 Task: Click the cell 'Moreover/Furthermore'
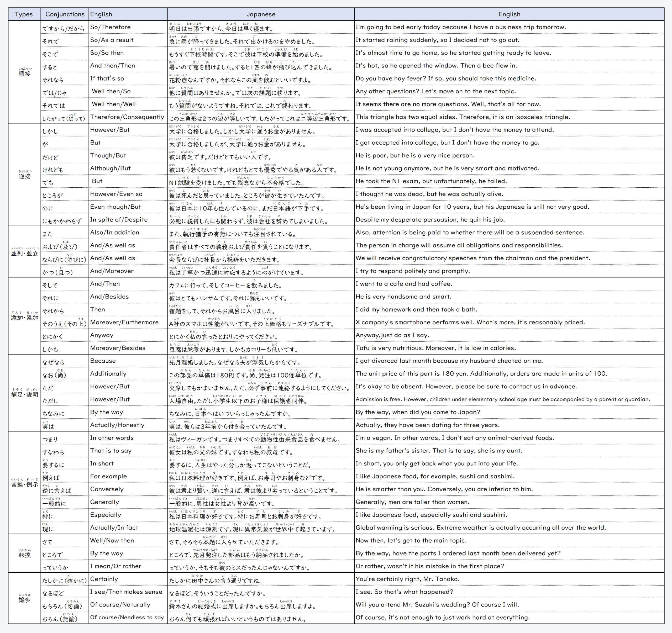pyautogui.click(x=128, y=323)
